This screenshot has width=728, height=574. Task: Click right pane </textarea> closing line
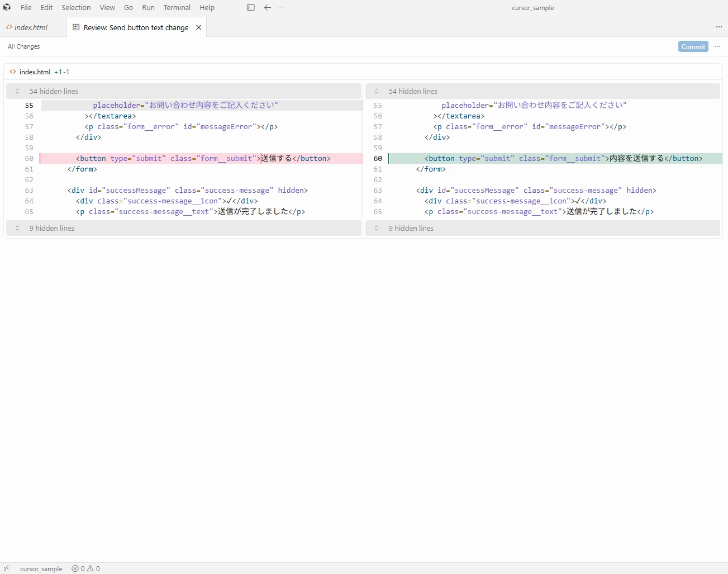pyautogui.click(x=459, y=116)
